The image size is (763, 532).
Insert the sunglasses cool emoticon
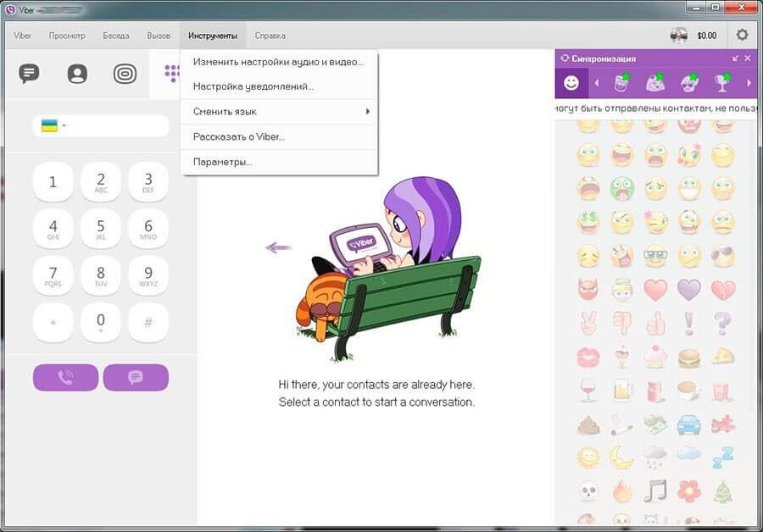[x=722, y=257]
